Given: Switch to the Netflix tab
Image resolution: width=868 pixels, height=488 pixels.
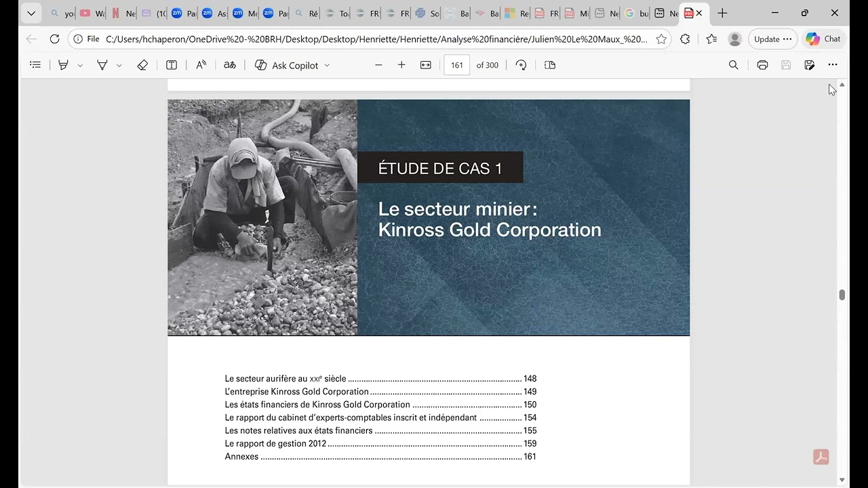Looking at the screenshot, I should 122,13.
